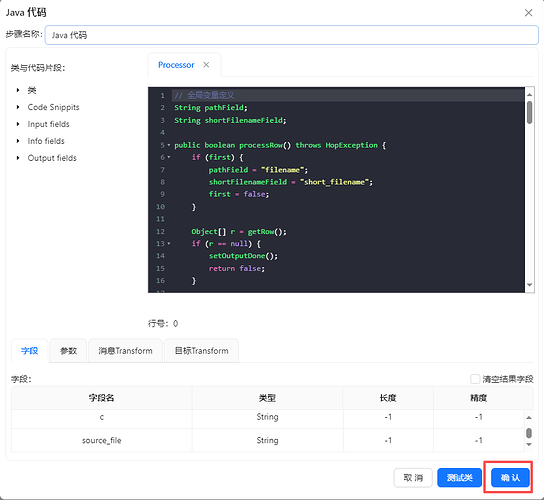Select the Processor editor tab
Viewport: 544px width, 500px height.
click(x=176, y=65)
